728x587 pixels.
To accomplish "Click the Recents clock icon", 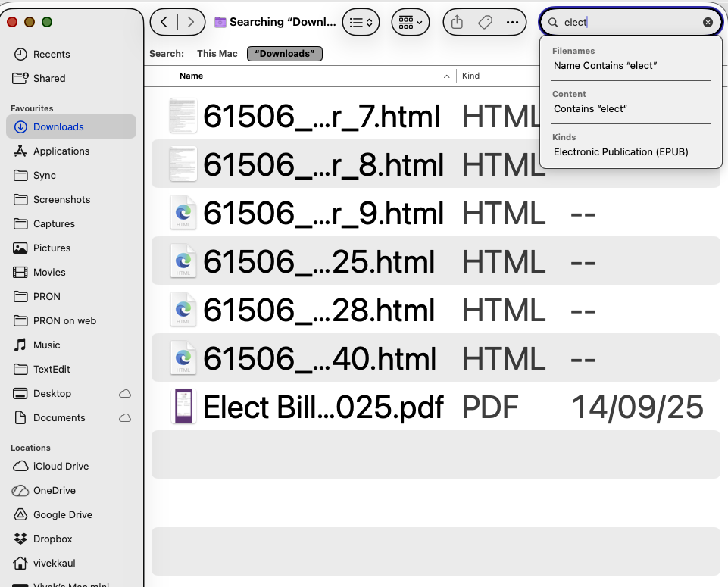I will (20, 55).
